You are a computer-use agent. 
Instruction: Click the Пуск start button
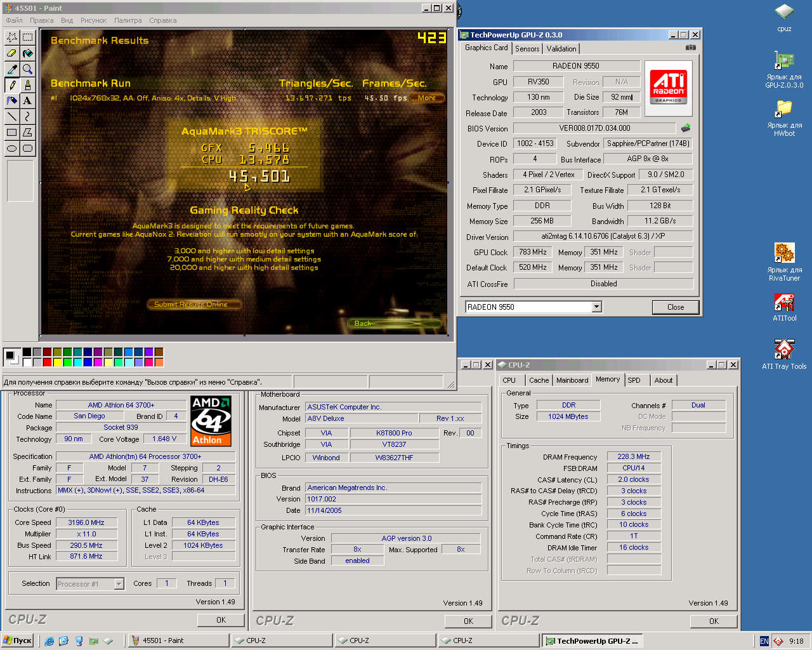(18, 641)
